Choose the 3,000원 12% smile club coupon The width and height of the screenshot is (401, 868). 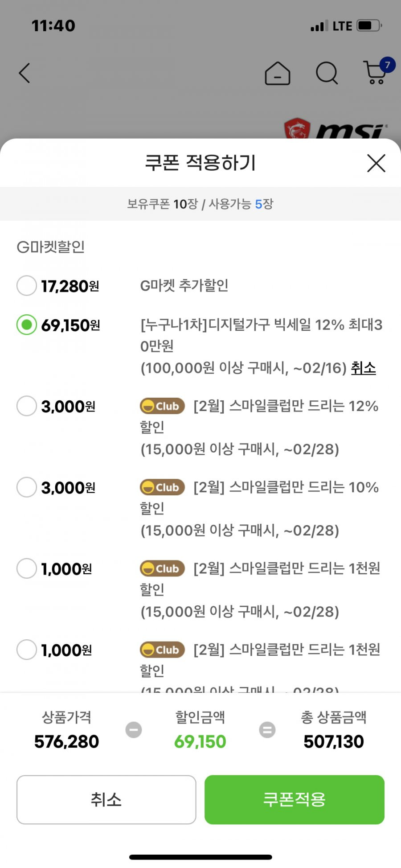point(27,406)
